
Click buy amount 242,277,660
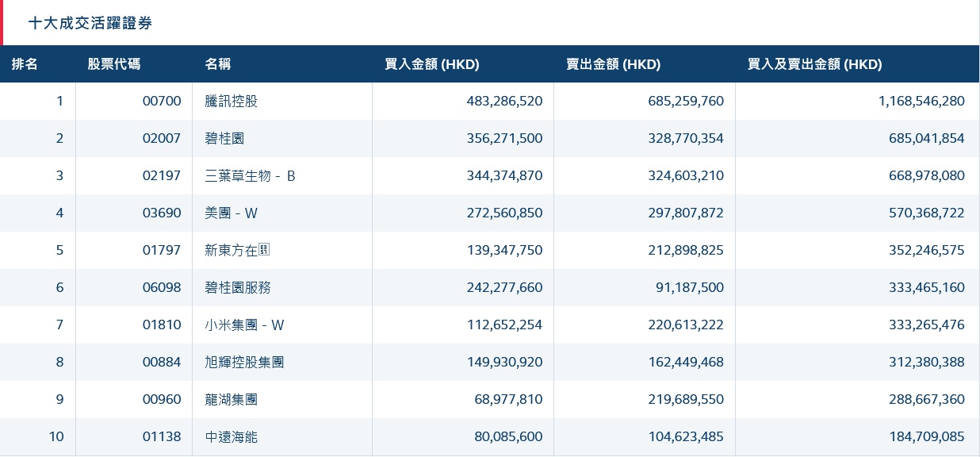pos(505,288)
